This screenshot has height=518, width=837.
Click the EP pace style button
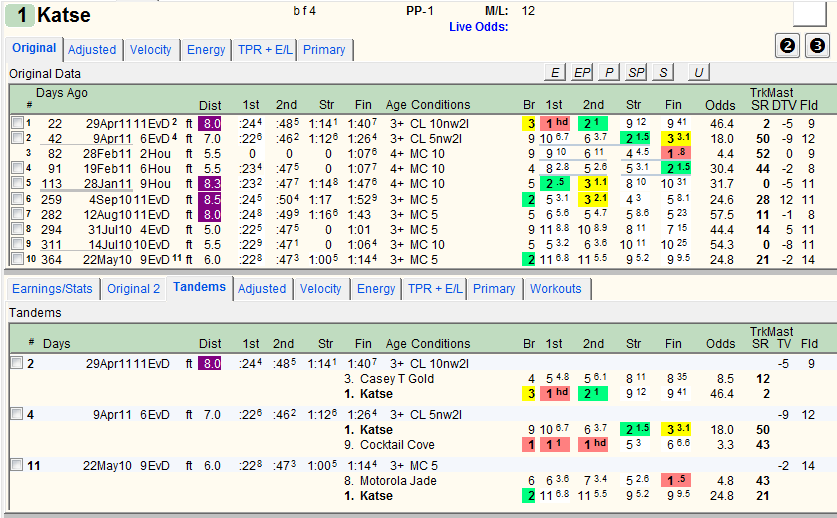click(x=582, y=72)
